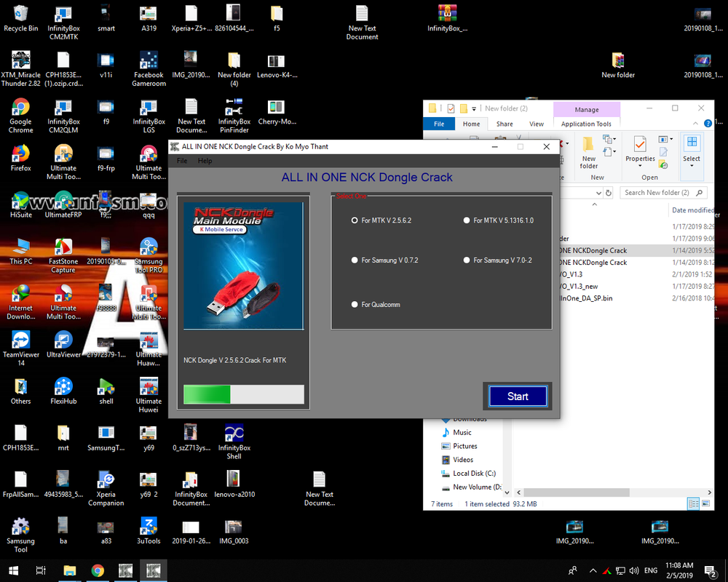Switch Explorer to details view icon
This screenshot has width=728, height=582.
pos(693,503)
